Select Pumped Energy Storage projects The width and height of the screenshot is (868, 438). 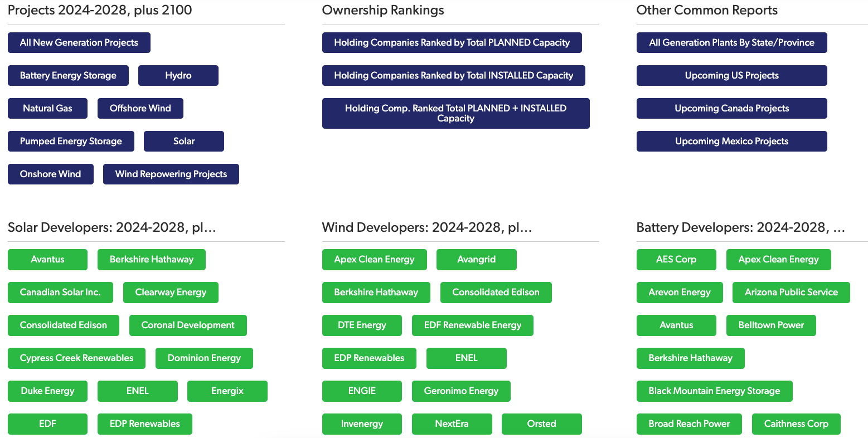71,141
